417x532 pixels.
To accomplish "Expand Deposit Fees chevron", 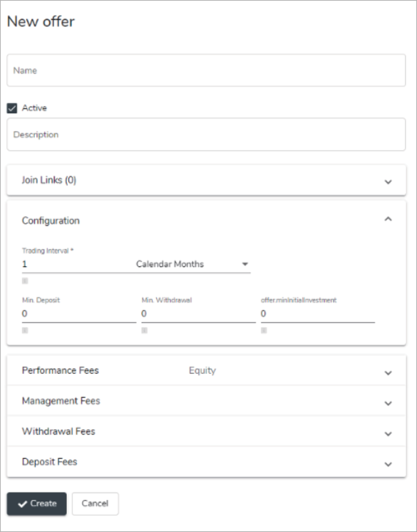I will (x=388, y=464).
